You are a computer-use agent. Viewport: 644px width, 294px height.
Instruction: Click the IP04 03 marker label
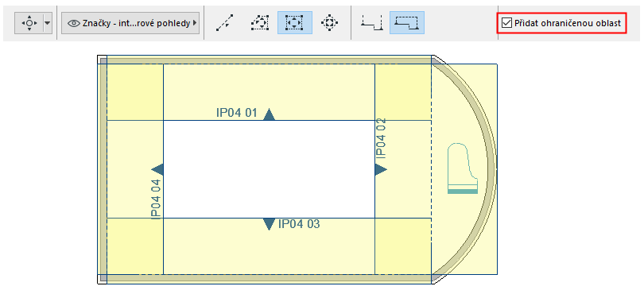pos(299,224)
